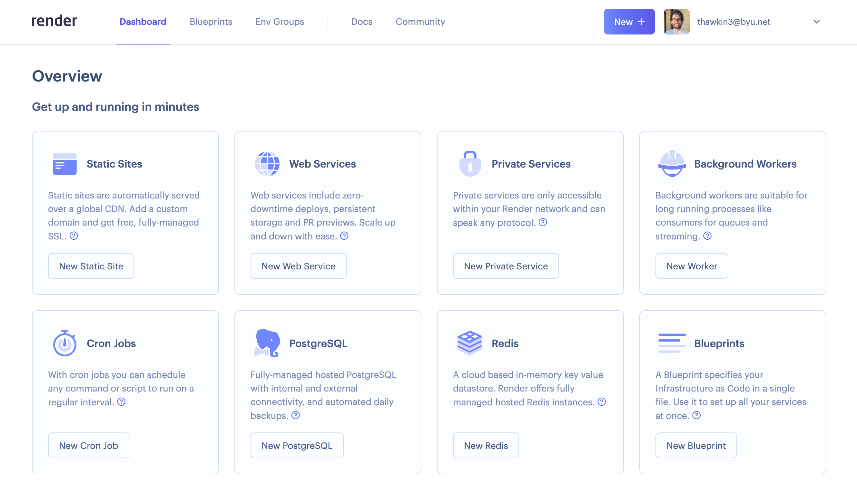This screenshot has width=857, height=504.
Task: Click the Blueprints lines icon
Action: pos(670,343)
